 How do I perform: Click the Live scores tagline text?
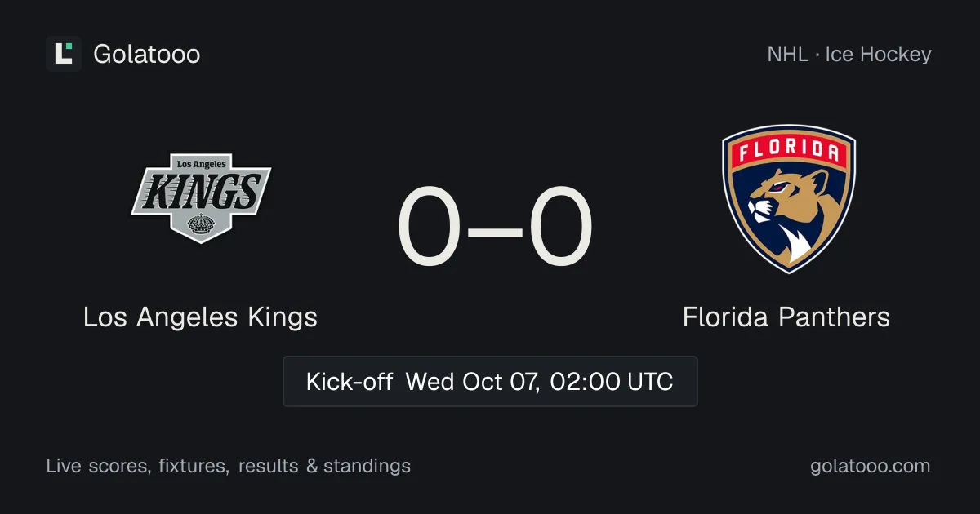tap(229, 466)
